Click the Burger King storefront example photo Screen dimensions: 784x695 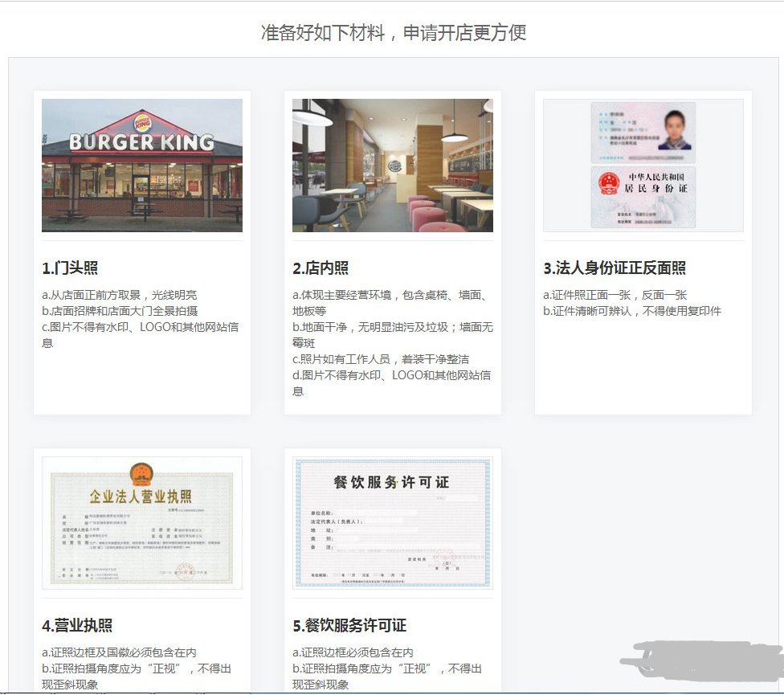[141, 165]
